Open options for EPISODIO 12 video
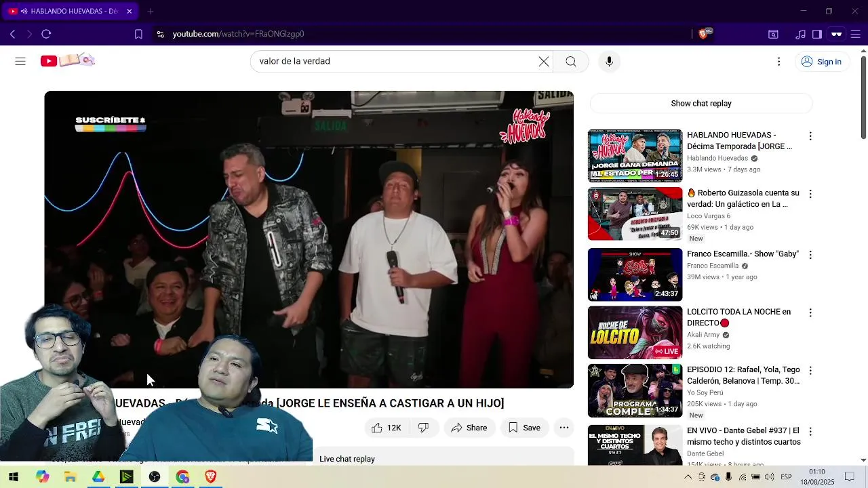868x488 pixels. click(x=810, y=371)
